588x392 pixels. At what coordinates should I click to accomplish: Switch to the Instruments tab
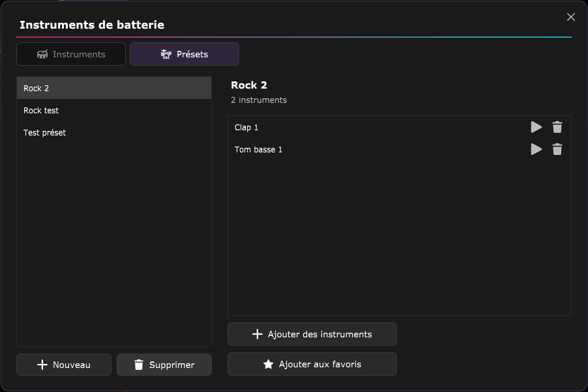[71, 54]
